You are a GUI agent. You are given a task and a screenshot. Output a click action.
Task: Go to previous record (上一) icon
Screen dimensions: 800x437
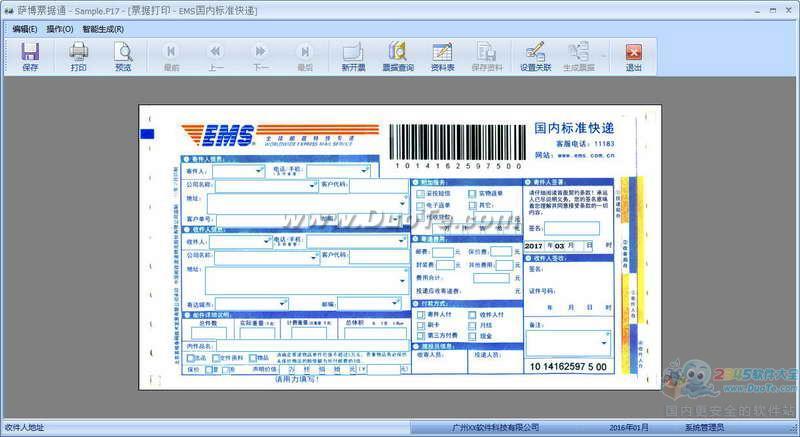(x=216, y=53)
